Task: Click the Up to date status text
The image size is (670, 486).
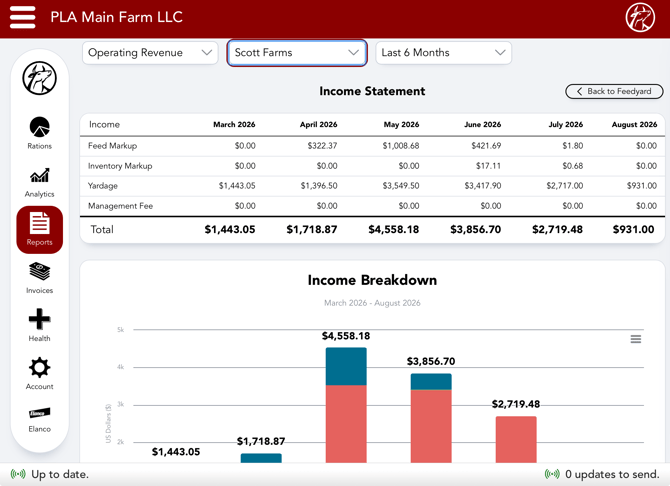Action: pos(60,474)
